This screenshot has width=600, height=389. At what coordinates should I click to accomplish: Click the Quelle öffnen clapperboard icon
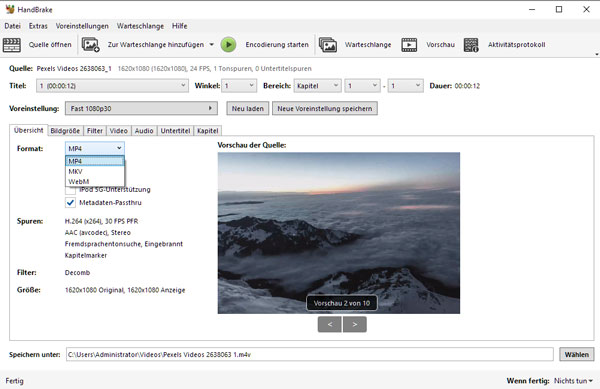tap(11, 45)
